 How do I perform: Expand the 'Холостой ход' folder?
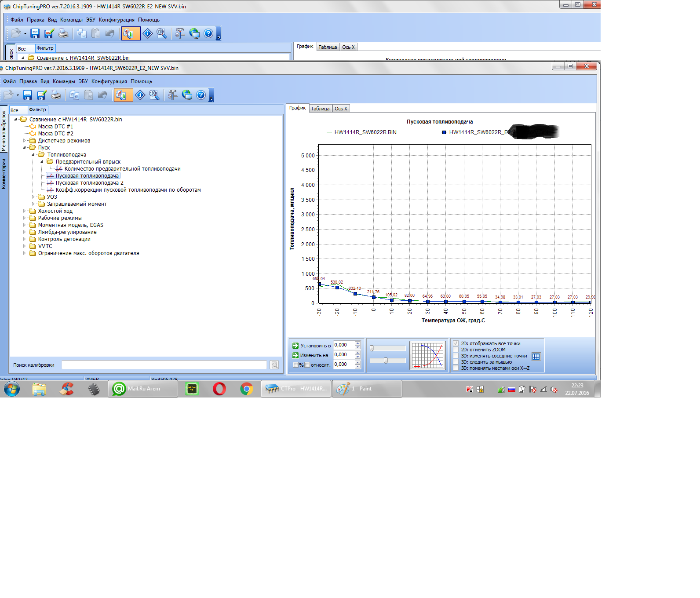pyautogui.click(x=25, y=211)
